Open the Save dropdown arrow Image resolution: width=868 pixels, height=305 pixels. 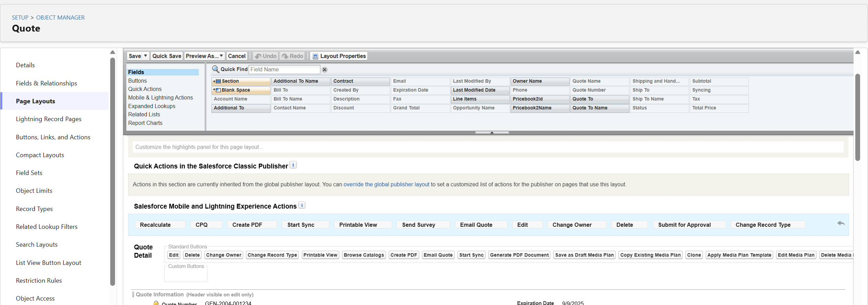tap(146, 56)
